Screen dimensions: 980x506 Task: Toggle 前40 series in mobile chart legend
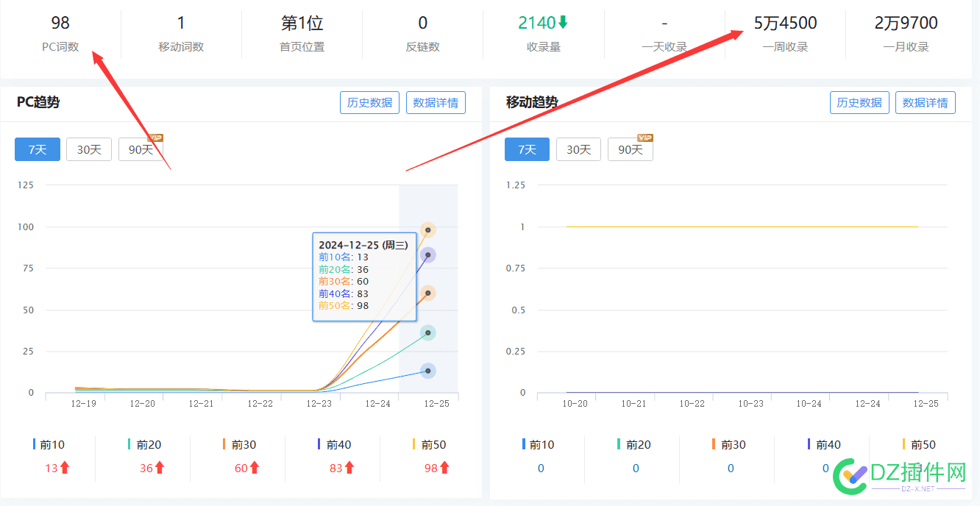coord(824,444)
